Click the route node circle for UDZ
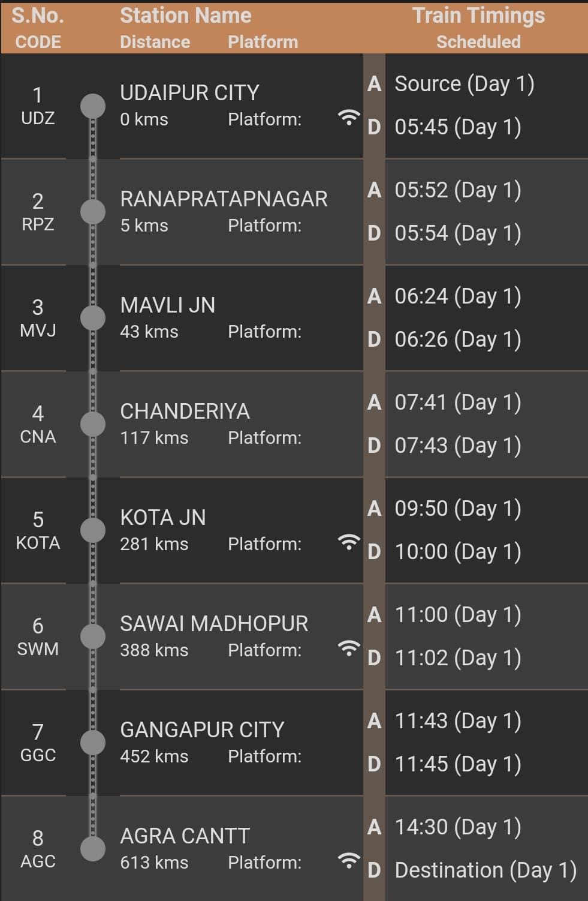588x901 pixels. [x=93, y=106]
